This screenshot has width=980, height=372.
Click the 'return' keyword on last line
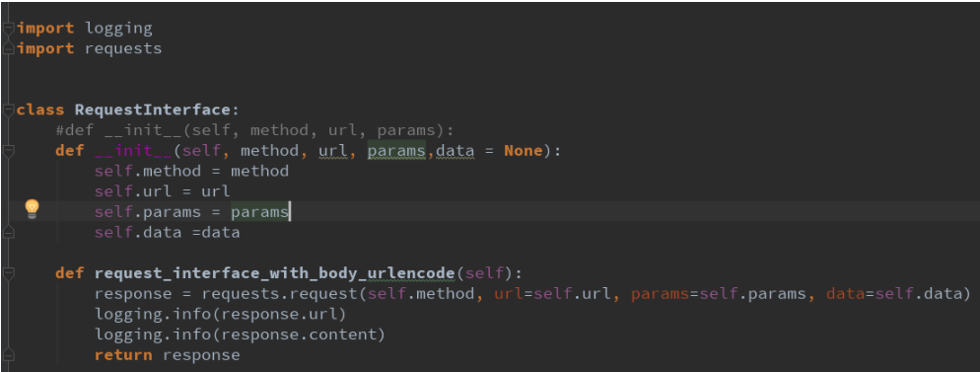pos(123,355)
